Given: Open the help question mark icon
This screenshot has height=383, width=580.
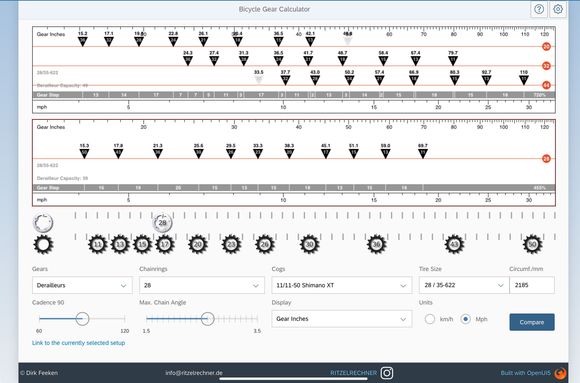Looking at the screenshot, I should 539,9.
